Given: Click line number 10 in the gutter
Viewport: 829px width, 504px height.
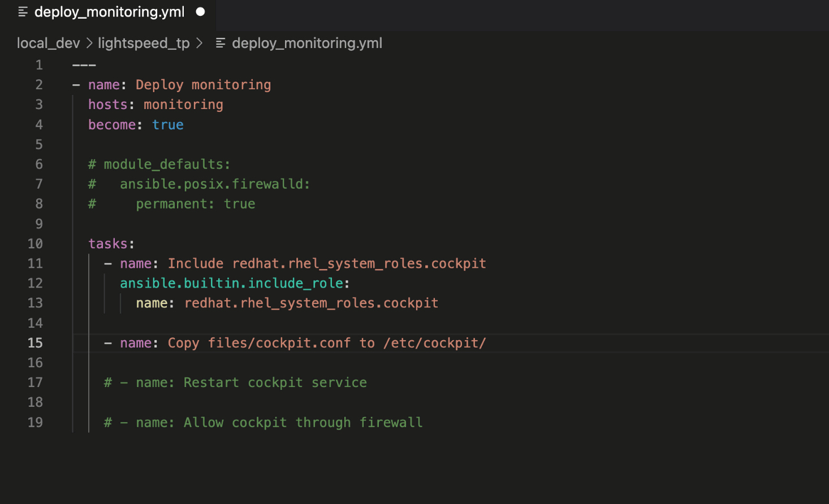Looking at the screenshot, I should (35, 244).
